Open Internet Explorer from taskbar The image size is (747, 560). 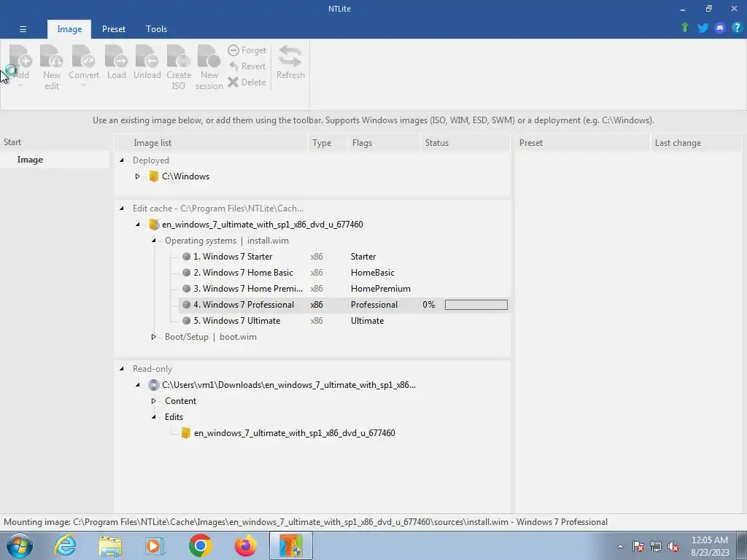(x=65, y=545)
